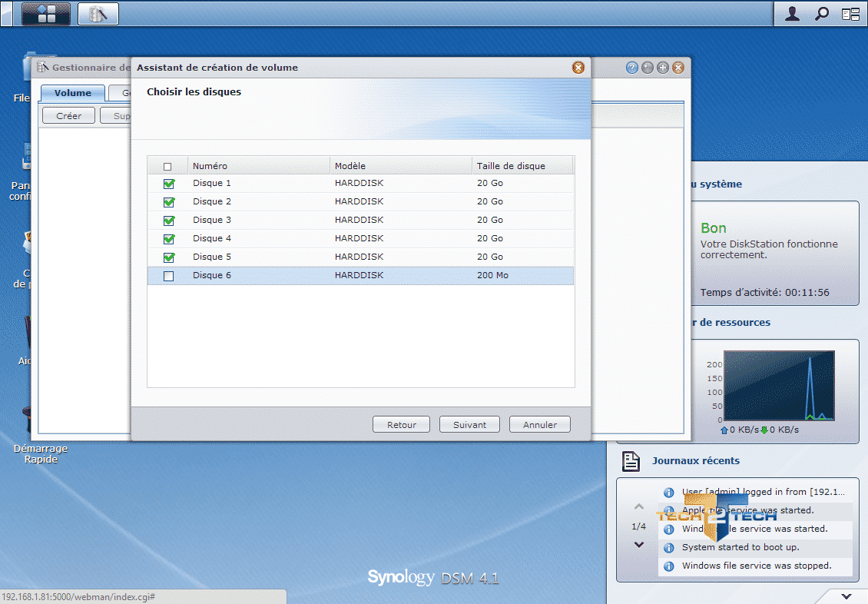The width and height of the screenshot is (868, 604).
Task: Go to next log page arrow
Action: coord(638,545)
